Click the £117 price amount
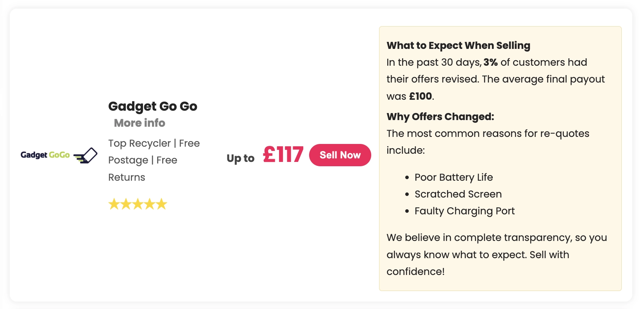 283,154
